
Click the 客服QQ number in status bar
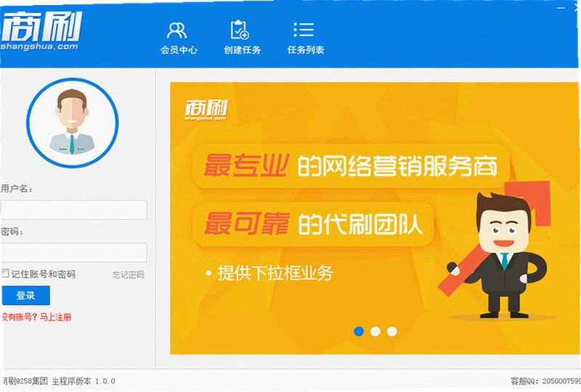click(561, 381)
